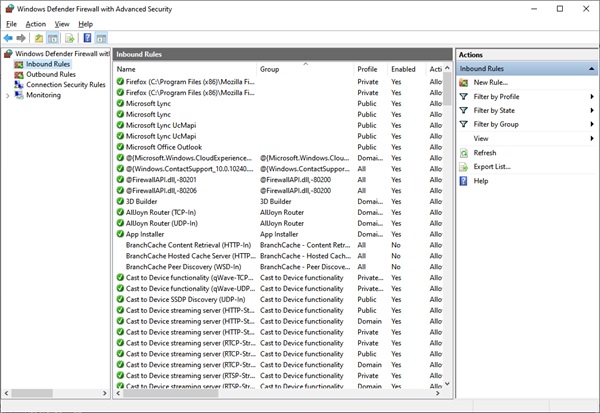Click green check icon of Cast to Device SSDP Discovery

coord(120,299)
